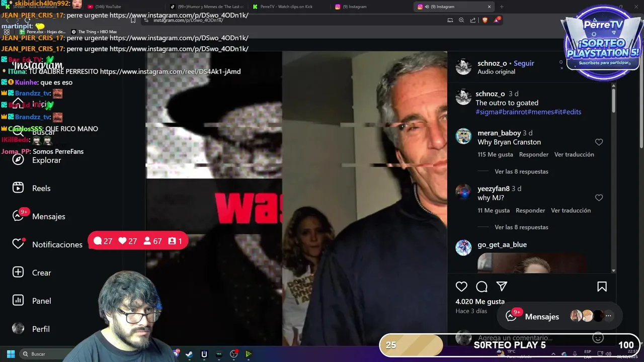The image size is (644, 362).
Task: Open Mensajes messenger icon in sidebar
Action: click(18, 216)
